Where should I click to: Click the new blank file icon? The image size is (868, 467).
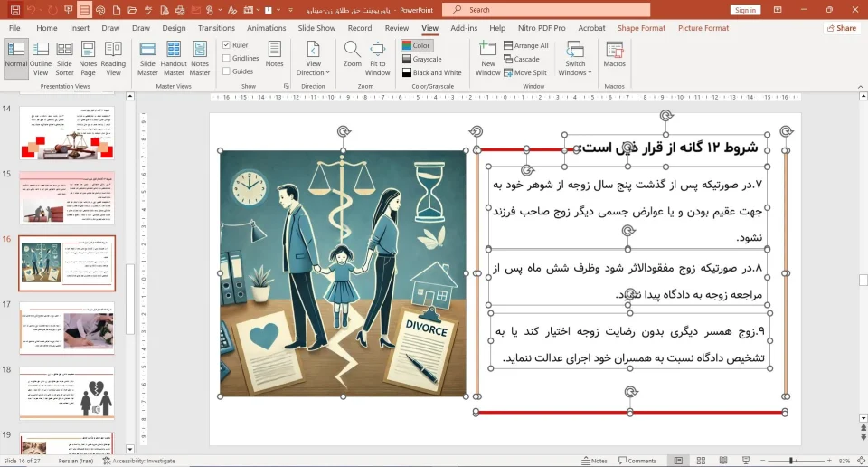[117, 10]
